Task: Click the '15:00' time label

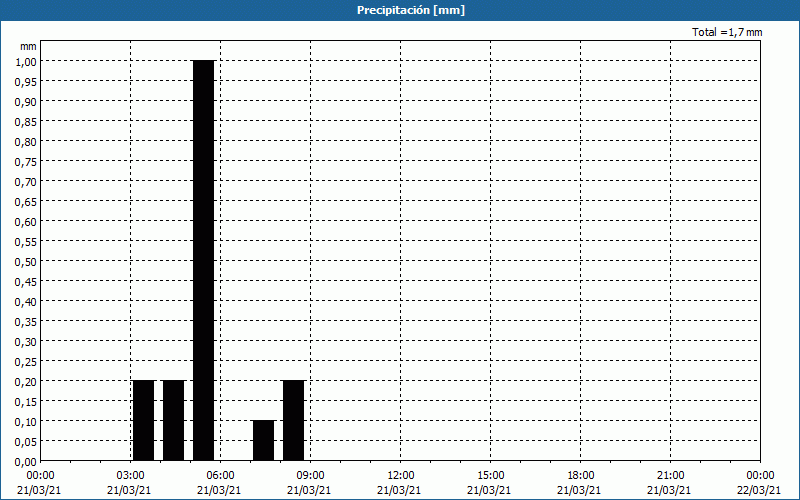Action: coord(490,476)
